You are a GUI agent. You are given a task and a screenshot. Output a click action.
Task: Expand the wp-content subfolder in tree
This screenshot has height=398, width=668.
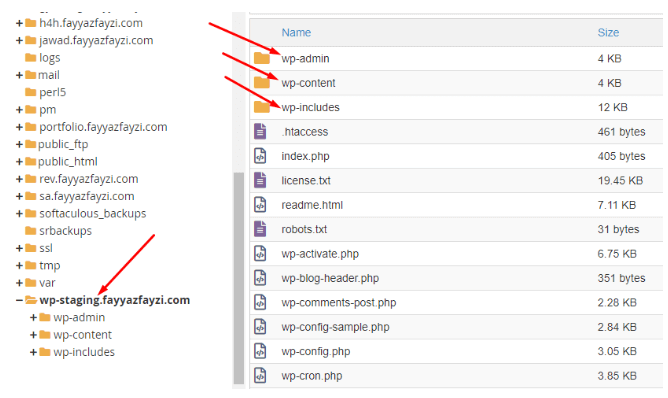click(33, 335)
